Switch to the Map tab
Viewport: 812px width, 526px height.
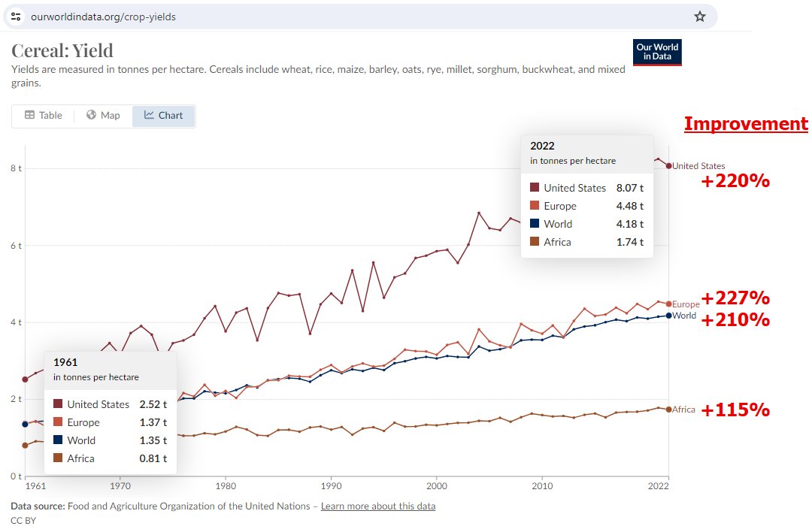tap(103, 115)
